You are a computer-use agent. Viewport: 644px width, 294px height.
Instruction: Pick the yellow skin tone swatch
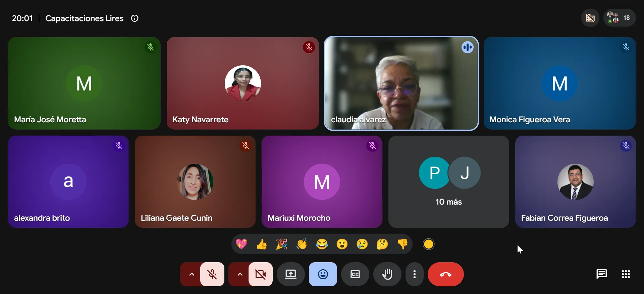tap(429, 244)
